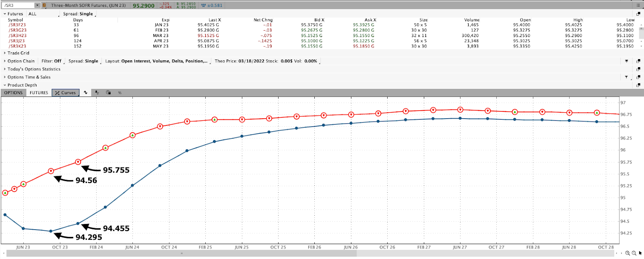
Task: Switch to the OPTIONS tab
Action: (x=13, y=93)
